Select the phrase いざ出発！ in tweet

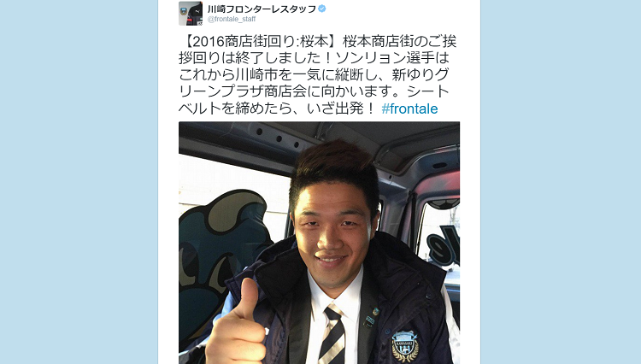point(340,109)
